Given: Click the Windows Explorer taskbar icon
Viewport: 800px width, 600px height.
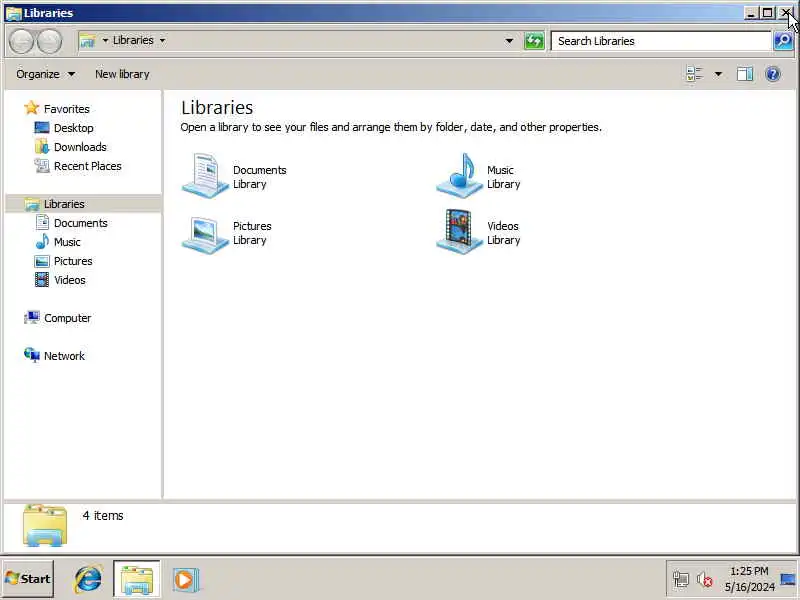Looking at the screenshot, I should coord(137,579).
